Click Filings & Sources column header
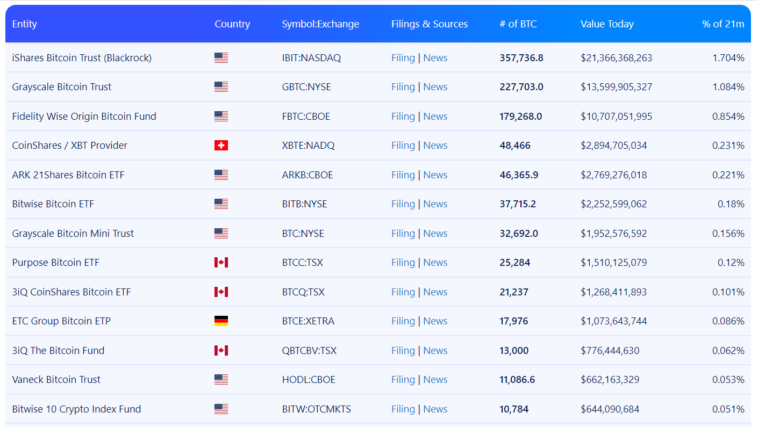Screen dimensions: 758x427 tap(429, 24)
